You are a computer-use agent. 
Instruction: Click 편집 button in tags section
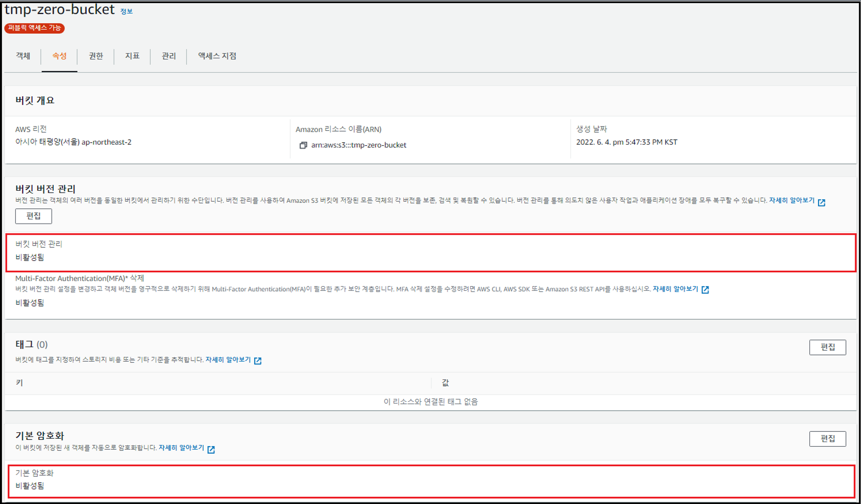[x=827, y=347]
